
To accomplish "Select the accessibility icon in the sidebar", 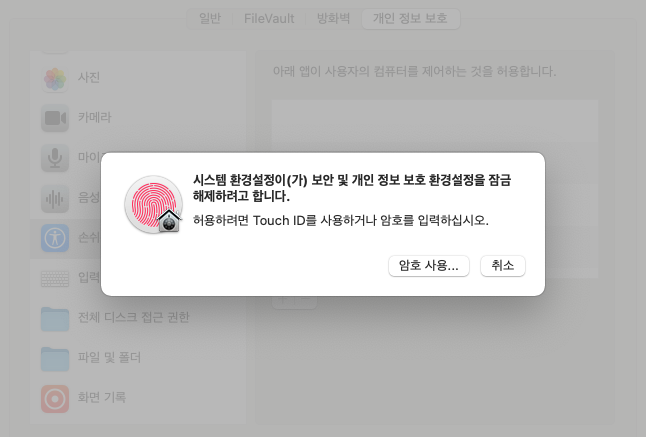I will click(x=55, y=238).
